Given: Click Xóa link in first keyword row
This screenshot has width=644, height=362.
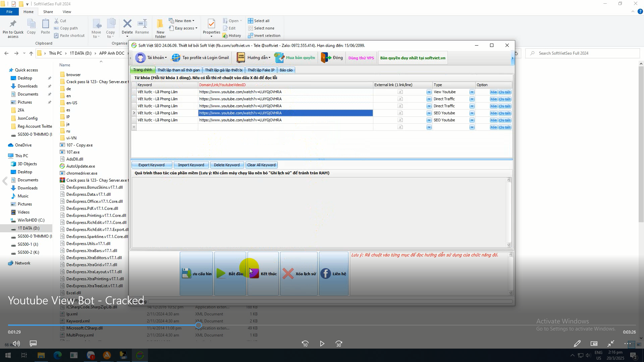Looking at the screenshot, I should point(493,92).
